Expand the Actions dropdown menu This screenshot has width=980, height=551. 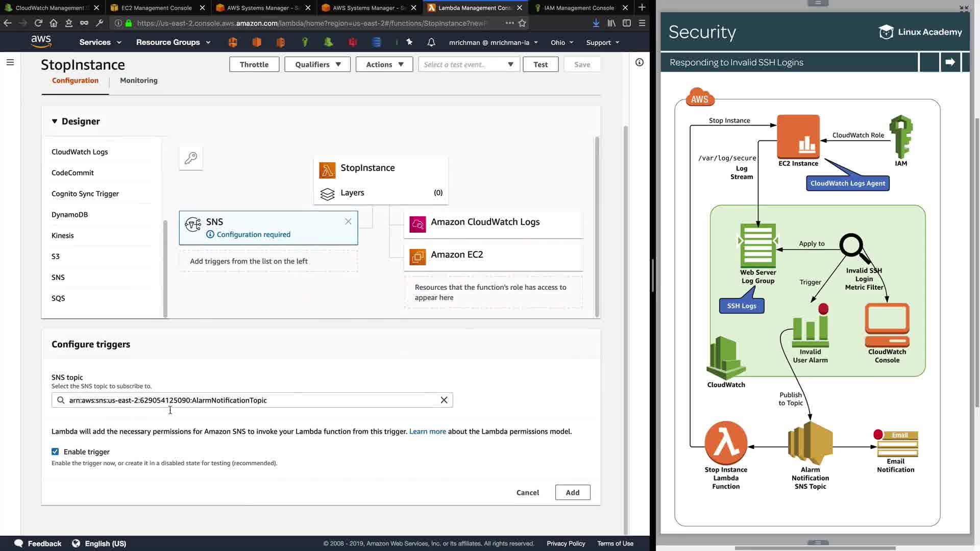pyautogui.click(x=384, y=64)
